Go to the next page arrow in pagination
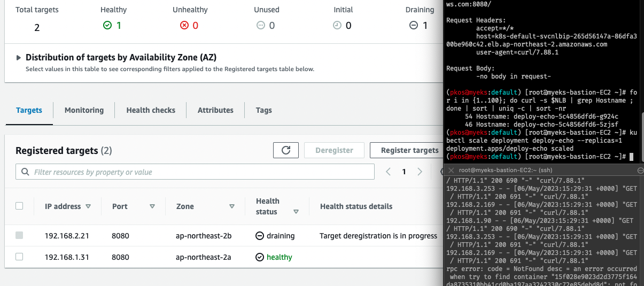The image size is (644, 286). click(420, 172)
